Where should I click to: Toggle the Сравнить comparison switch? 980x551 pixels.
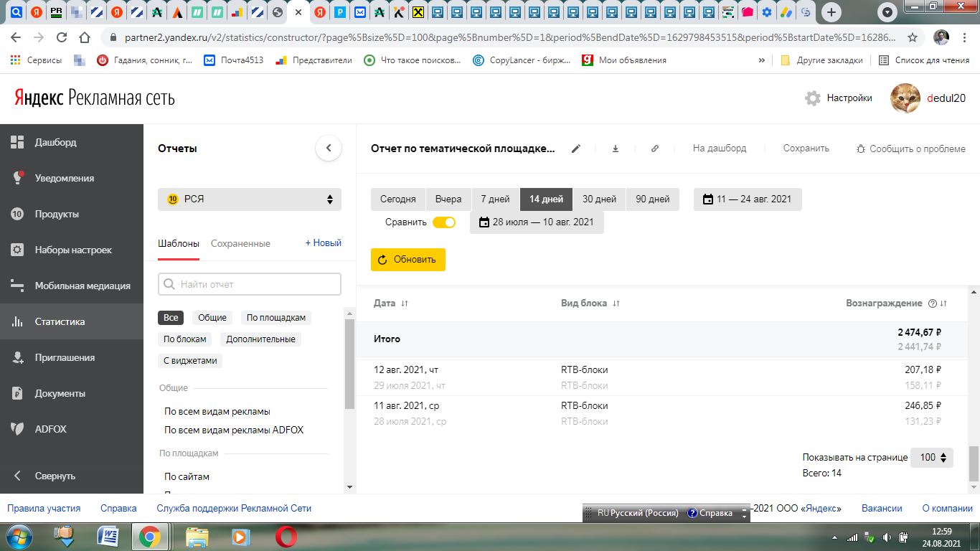click(444, 222)
